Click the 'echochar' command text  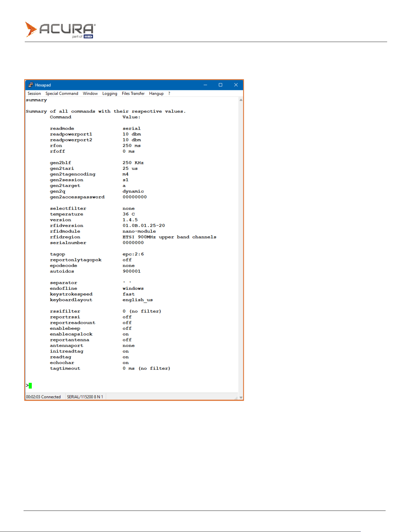tap(62, 363)
